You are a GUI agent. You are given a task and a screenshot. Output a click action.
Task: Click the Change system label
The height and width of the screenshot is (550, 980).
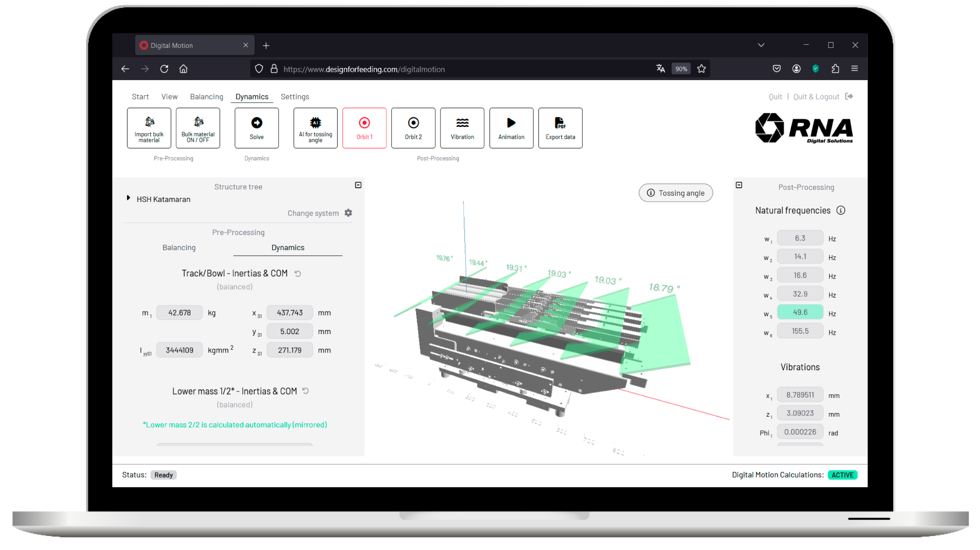[313, 213]
